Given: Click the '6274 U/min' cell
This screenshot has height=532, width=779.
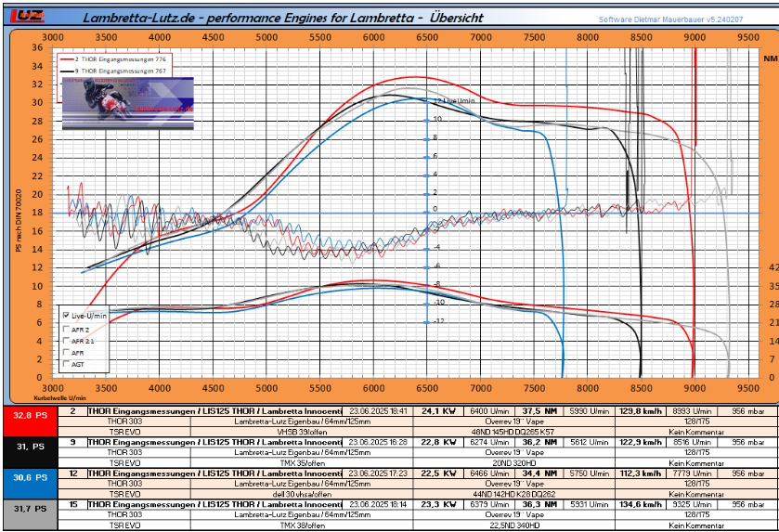Looking at the screenshot, I should click(489, 442).
